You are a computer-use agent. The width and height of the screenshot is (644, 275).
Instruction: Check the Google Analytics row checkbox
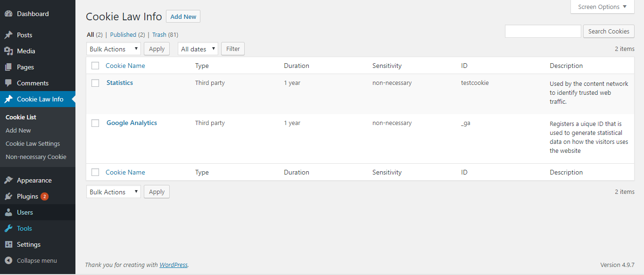(95, 123)
